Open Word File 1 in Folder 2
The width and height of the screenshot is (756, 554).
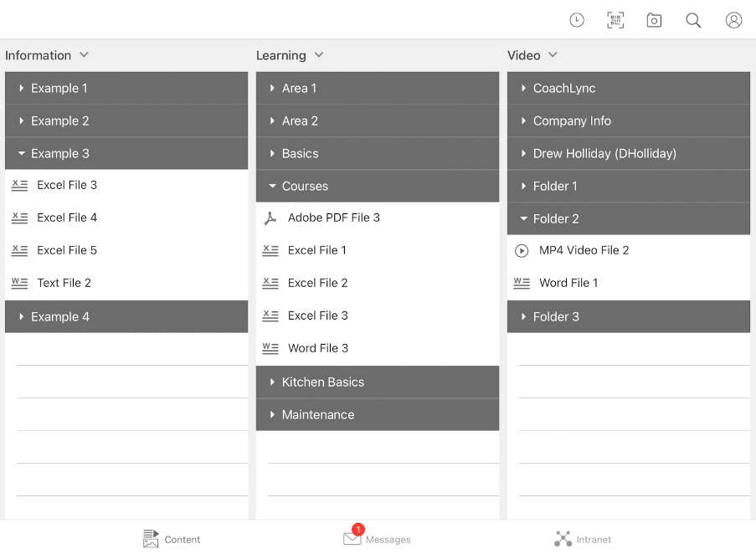[629, 283]
